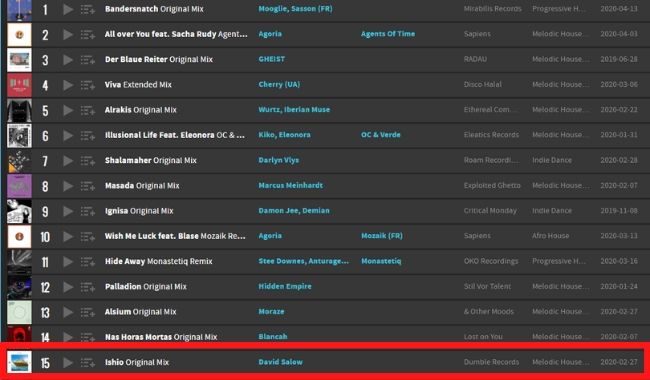Open Marcus Meinhardt artist page
Viewport: 650px width, 380px height.
tap(290, 186)
